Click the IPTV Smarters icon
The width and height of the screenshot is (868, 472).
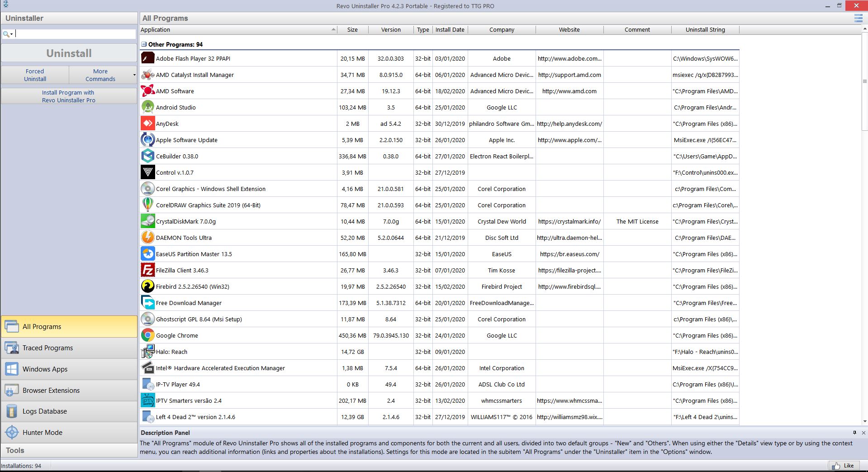pyautogui.click(x=147, y=400)
